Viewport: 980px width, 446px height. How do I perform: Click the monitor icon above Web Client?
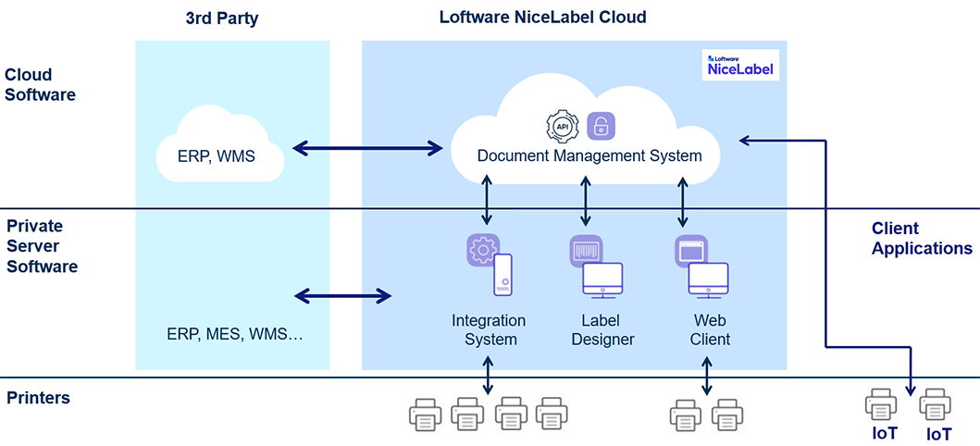coord(708,279)
